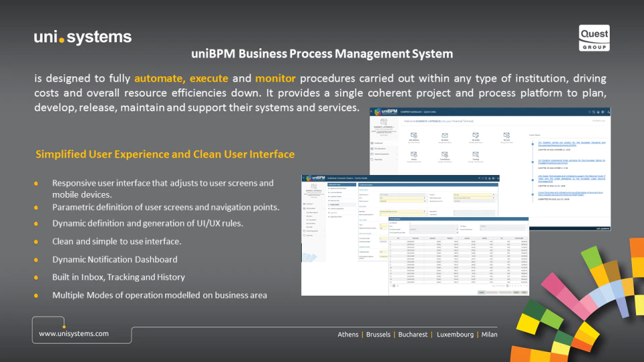Click the uni.systems logo

[83, 37]
